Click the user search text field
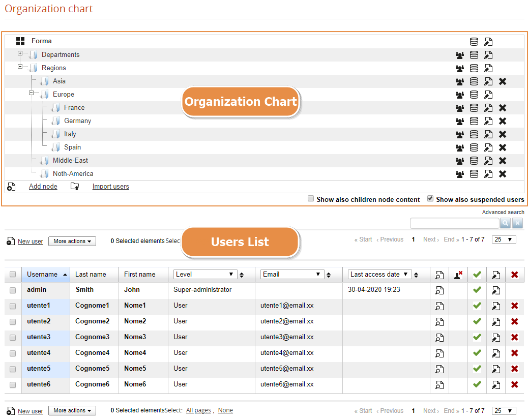This screenshot has width=528, height=420. click(x=454, y=223)
